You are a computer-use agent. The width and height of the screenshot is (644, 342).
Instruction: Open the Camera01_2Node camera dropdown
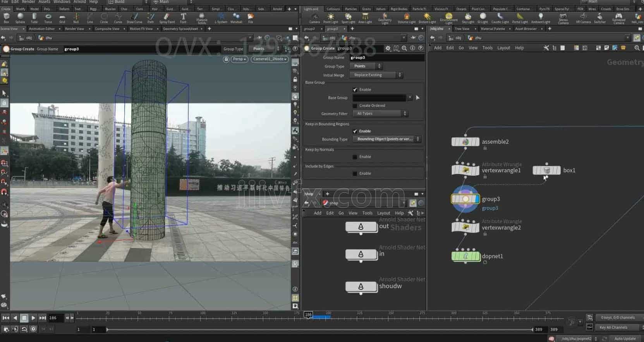point(270,59)
